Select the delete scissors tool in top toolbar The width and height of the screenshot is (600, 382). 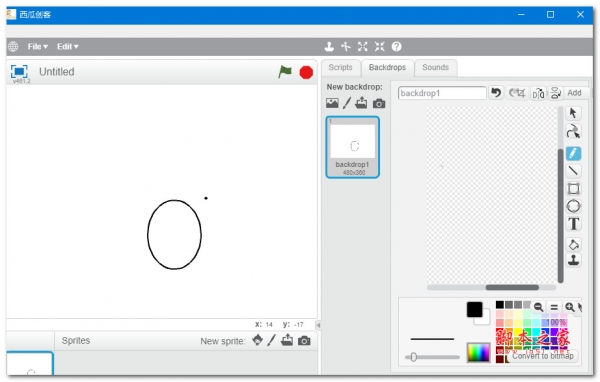coord(346,47)
